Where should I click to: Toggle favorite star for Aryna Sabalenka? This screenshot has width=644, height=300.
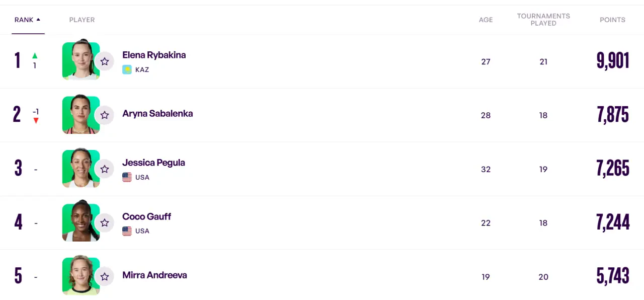coord(105,115)
